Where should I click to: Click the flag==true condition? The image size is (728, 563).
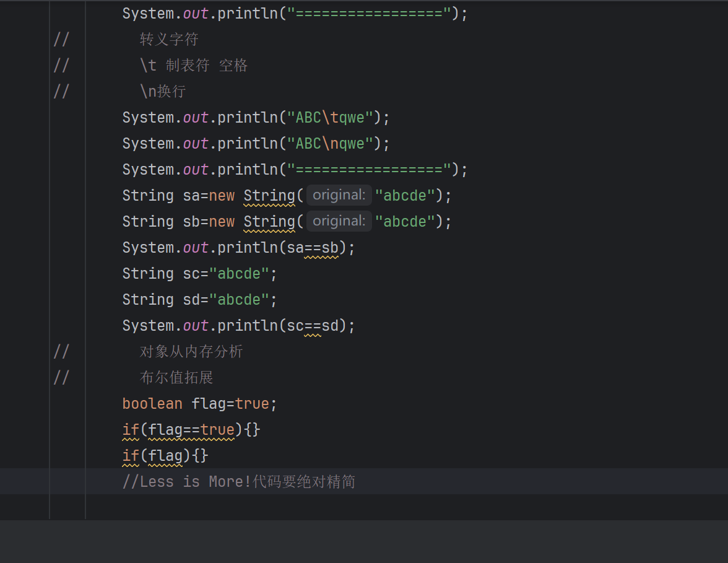[x=191, y=430]
